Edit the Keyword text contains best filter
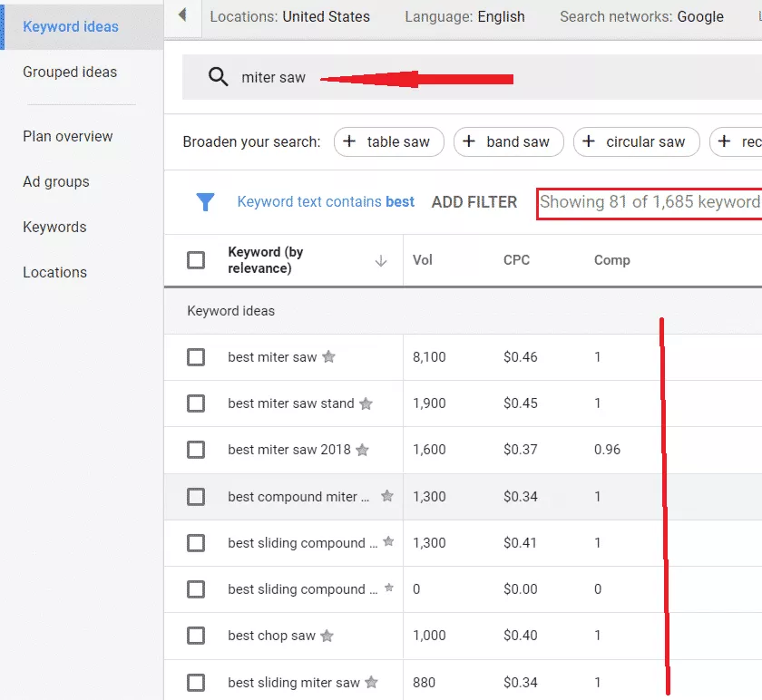The image size is (762, 700). coord(326,202)
